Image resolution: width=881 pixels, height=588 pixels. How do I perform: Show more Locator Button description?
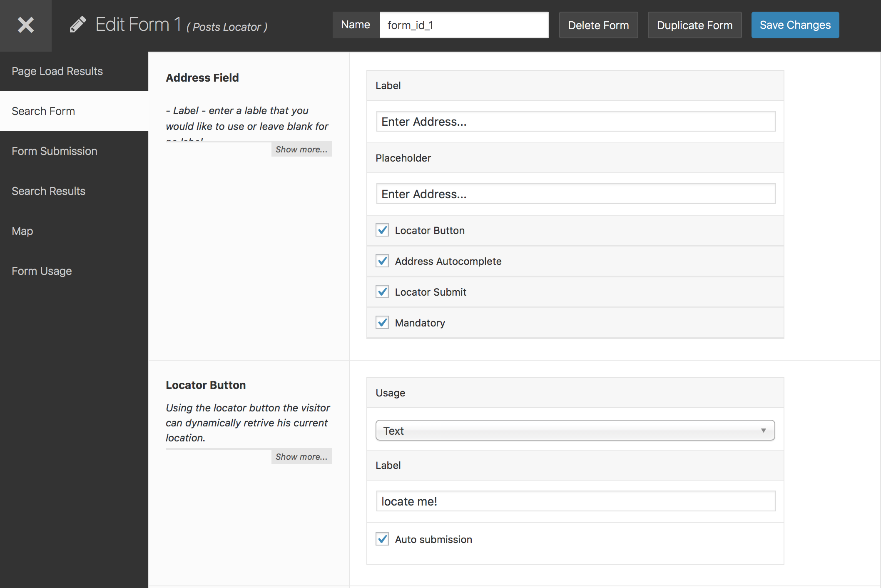pyautogui.click(x=301, y=456)
